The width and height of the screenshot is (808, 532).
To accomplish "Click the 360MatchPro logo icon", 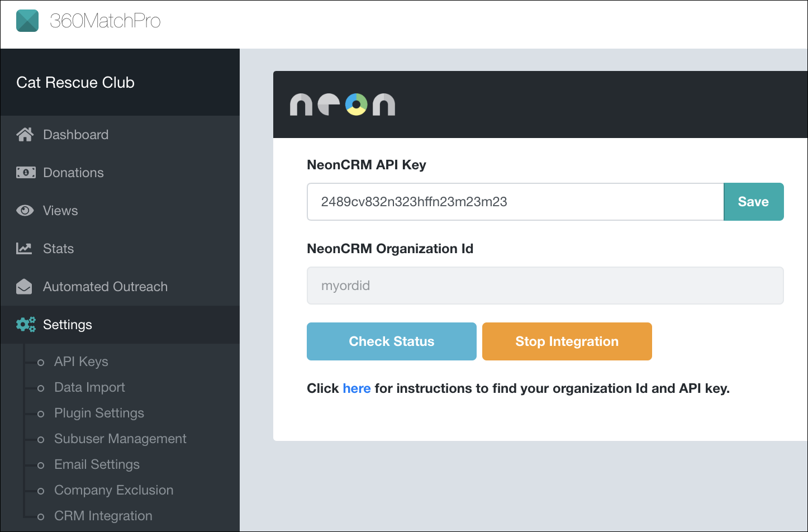I will 27,21.
